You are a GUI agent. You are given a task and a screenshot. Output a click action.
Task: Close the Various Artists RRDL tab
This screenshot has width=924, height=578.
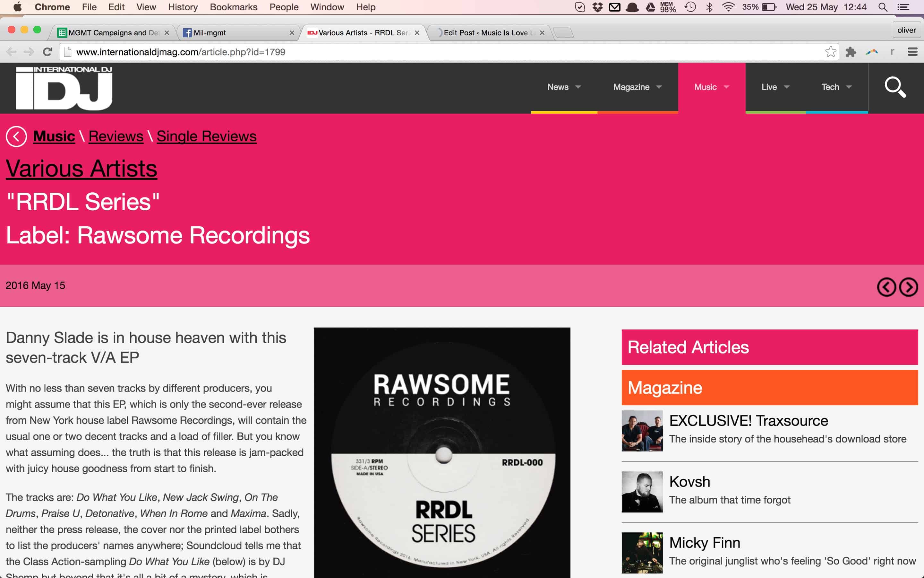[x=417, y=33]
